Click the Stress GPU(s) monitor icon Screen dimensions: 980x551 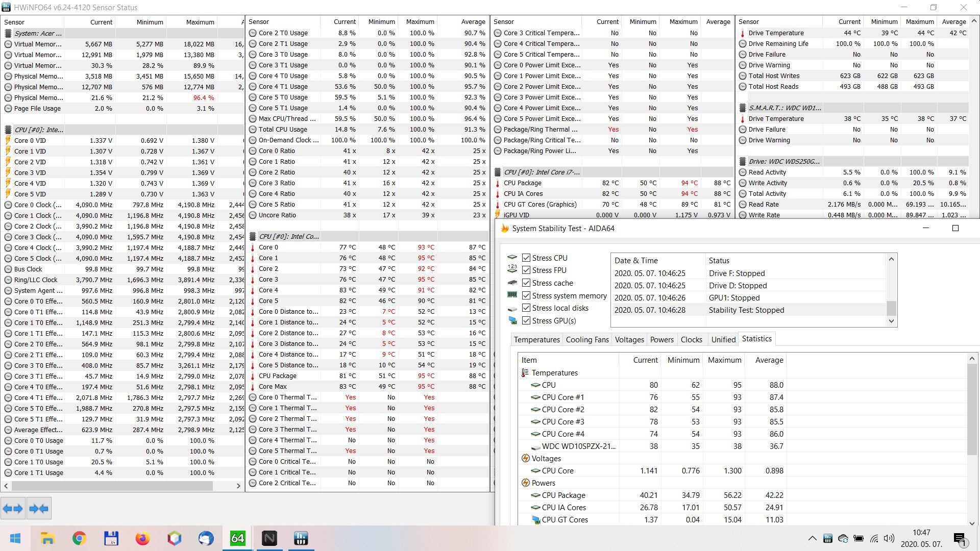[512, 320]
